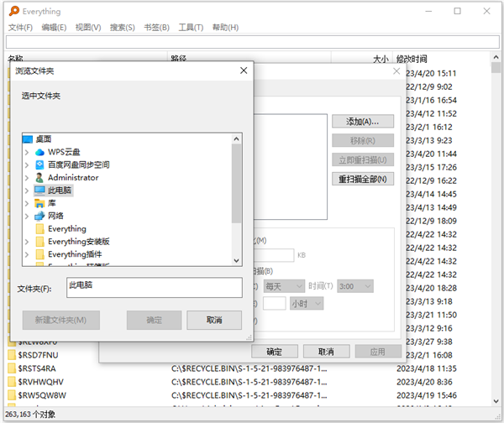Select the $RSD7FNU file row

(x=38, y=355)
